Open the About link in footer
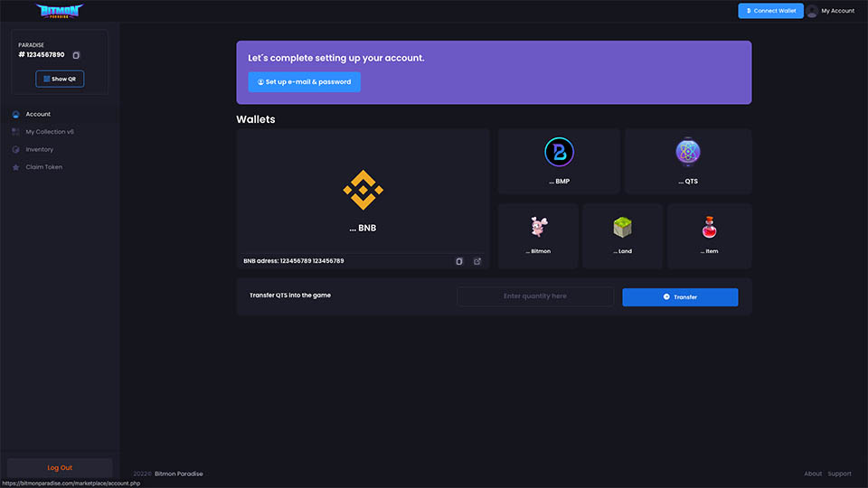 [x=813, y=474]
